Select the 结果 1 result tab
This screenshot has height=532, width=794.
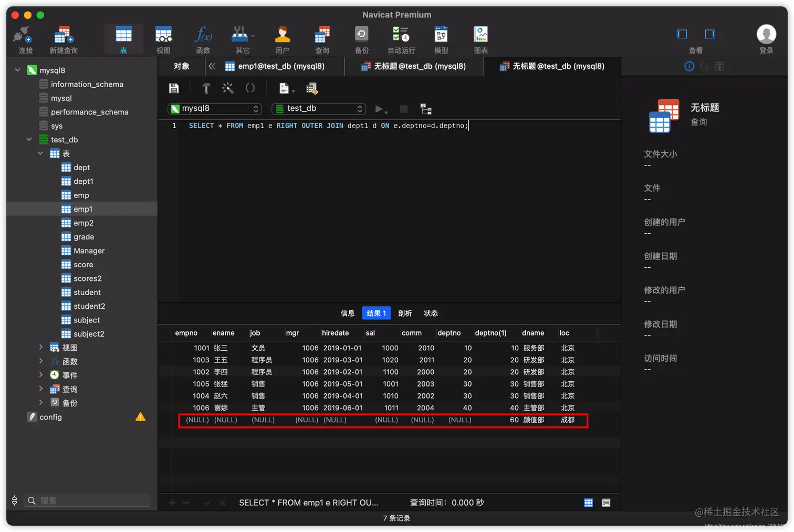376,313
